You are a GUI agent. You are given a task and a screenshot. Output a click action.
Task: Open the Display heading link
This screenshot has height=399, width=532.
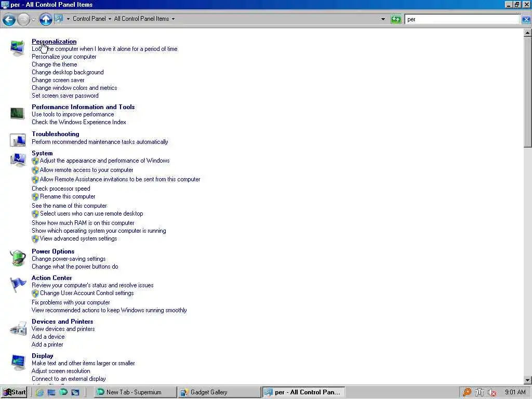43,356
